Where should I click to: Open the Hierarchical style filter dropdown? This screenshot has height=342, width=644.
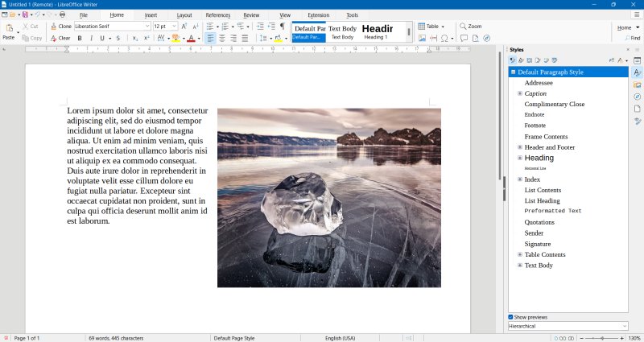568,326
